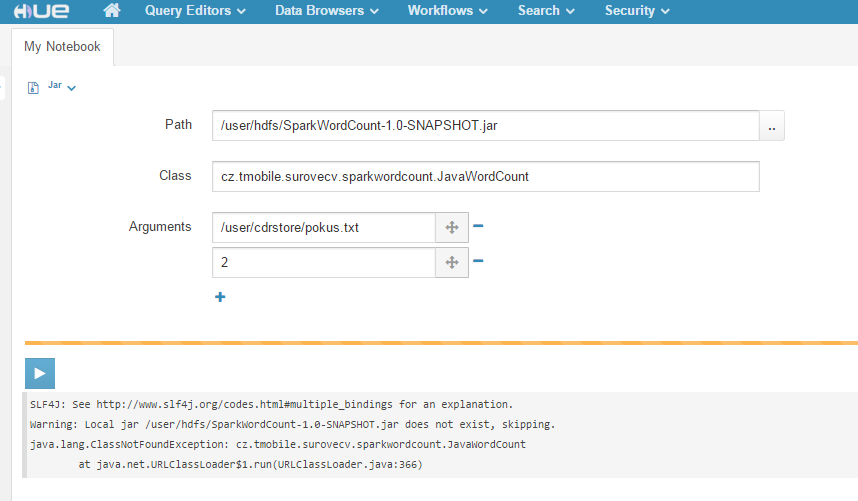Click drag handle beside argument 2
This screenshot has height=501, width=858.
(451, 262)
